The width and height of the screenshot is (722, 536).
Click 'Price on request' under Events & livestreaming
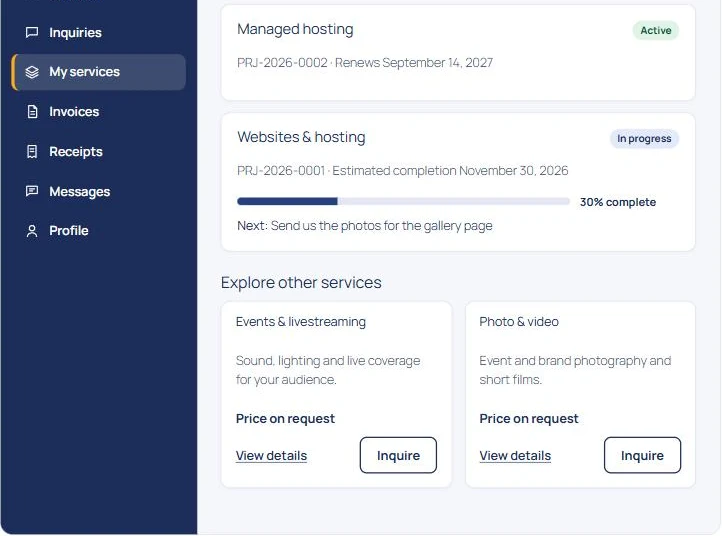click(285, 419)
